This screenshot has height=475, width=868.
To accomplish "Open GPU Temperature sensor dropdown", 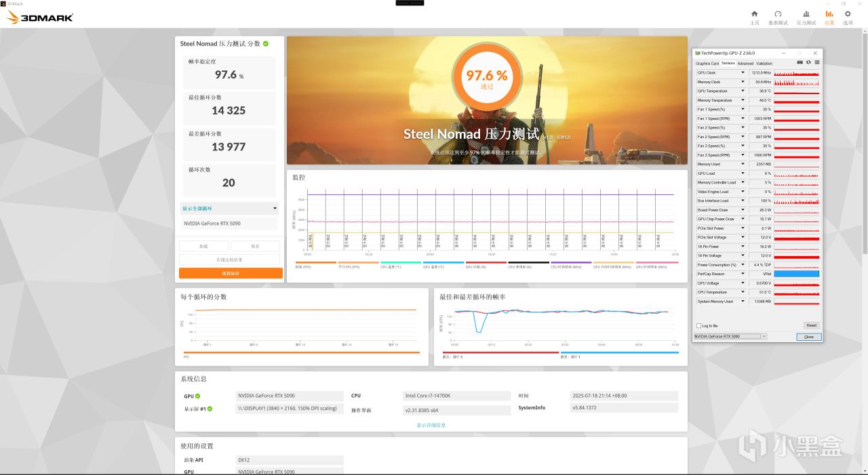I will coord(743,91).
